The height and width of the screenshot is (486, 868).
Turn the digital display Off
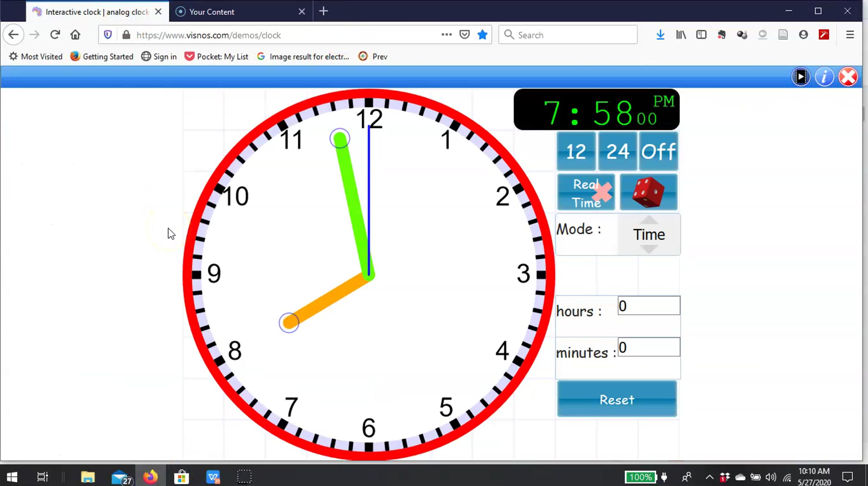[658, 151]
